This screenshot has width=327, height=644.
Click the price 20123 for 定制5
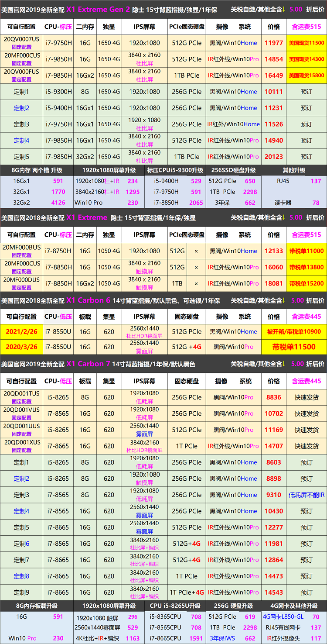[273, 156]
